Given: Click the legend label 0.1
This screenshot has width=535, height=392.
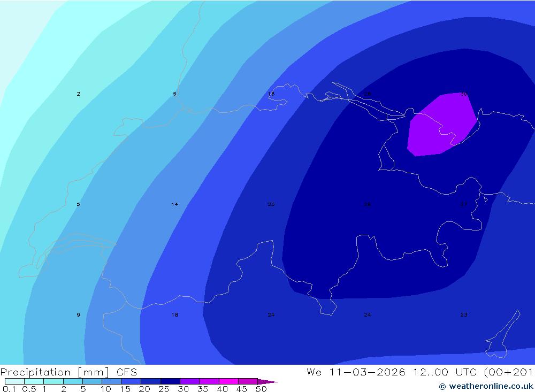Looking at the screenshot, I should pos(9,389).
